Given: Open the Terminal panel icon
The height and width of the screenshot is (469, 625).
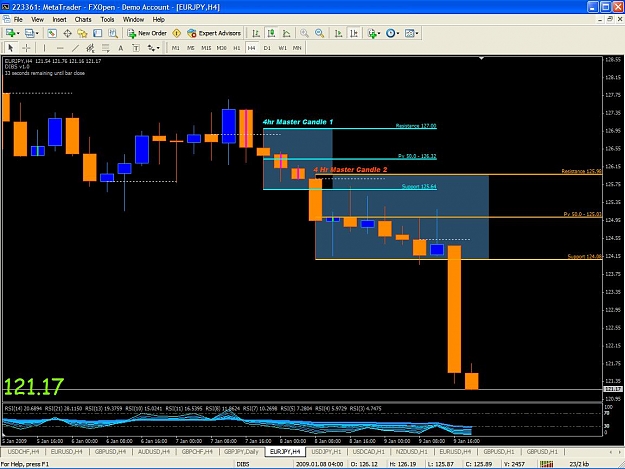Looking at the screenshot, I should coord(98,33).
